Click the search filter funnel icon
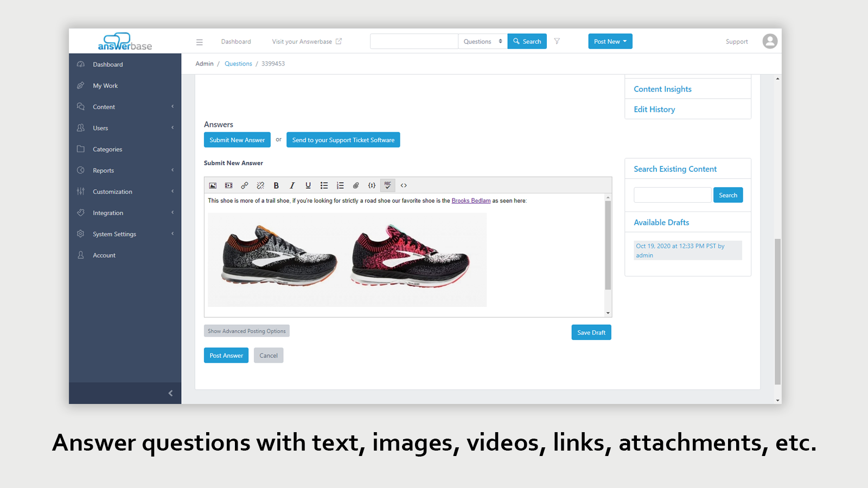868x488 pixels. 557,41
